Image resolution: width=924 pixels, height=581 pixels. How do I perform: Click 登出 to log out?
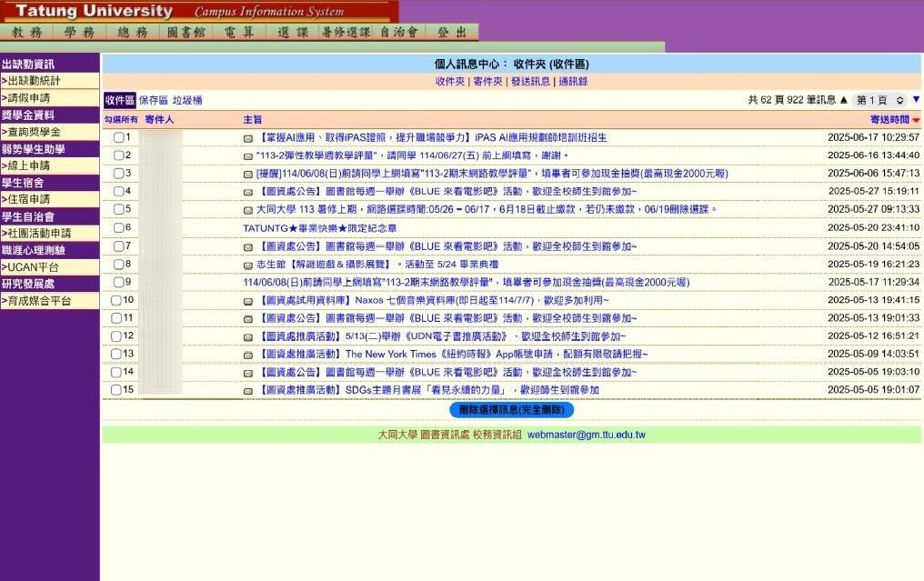click(x=452, y=32)
